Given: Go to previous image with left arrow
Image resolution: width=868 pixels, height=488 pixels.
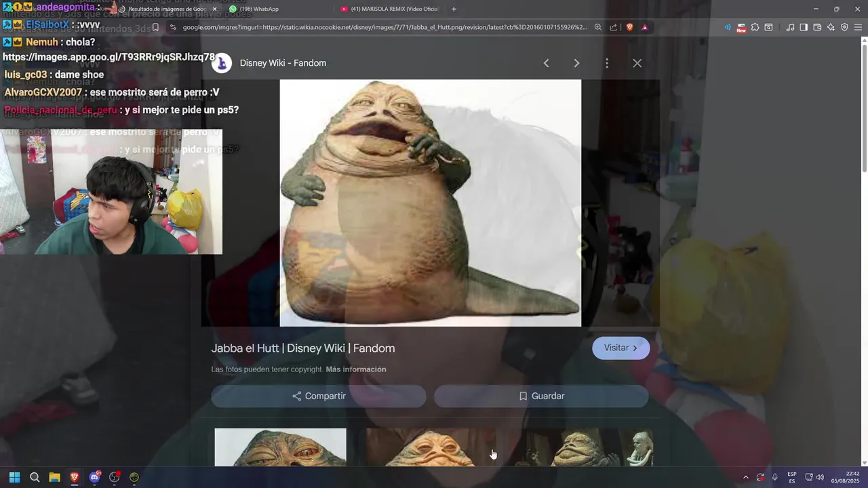Looking at the screenshot, I should (x=546, y=63).
